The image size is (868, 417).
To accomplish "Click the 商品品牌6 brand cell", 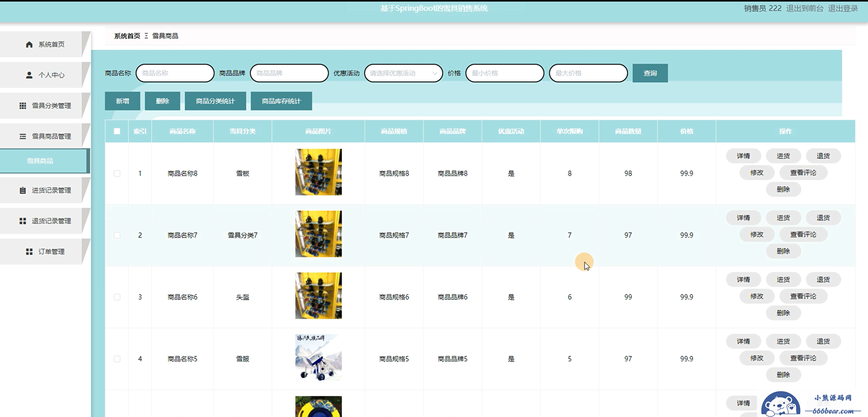I will coord(453,297).
